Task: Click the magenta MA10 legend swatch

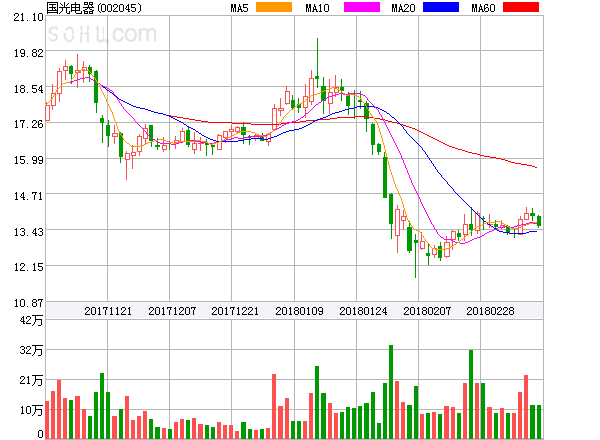Action: pyautogui.click(x=362, y=7)
